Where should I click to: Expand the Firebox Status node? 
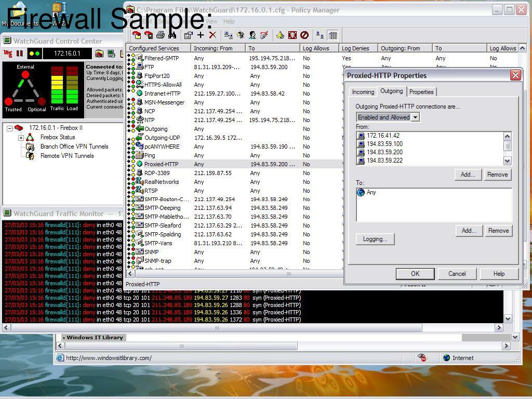[21, 138]
